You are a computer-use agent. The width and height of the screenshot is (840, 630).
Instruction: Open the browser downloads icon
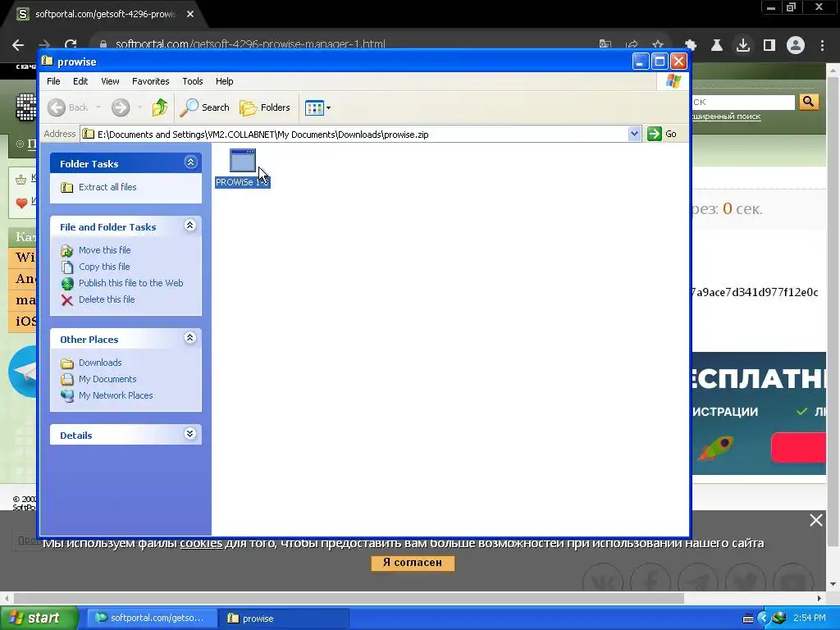click(743, 45)
